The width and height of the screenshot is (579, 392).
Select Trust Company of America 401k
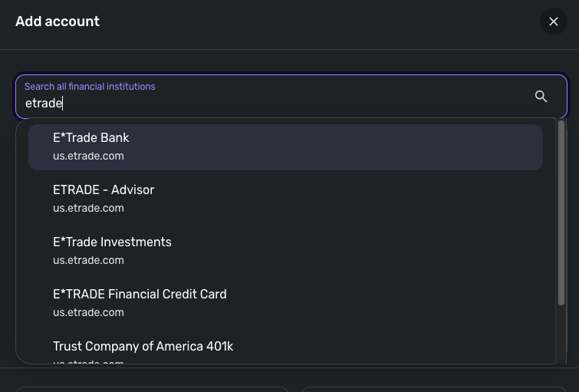point(143,347)
